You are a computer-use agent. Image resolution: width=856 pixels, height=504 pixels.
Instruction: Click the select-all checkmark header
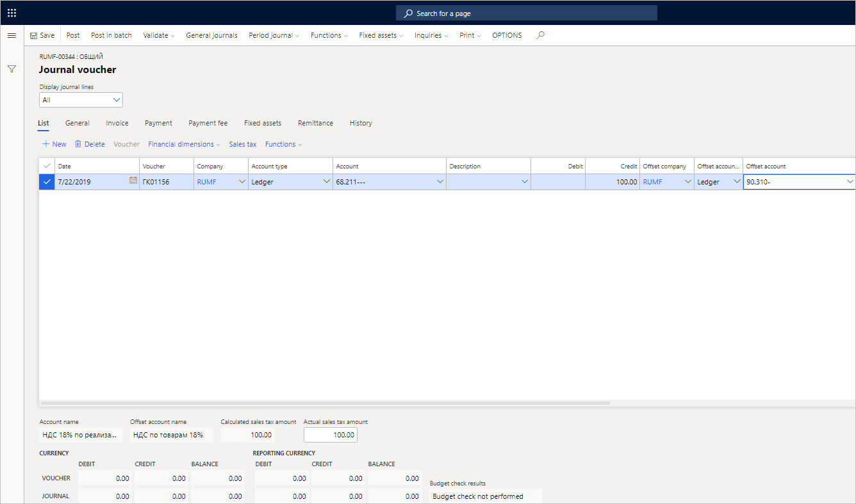(46, 166)
